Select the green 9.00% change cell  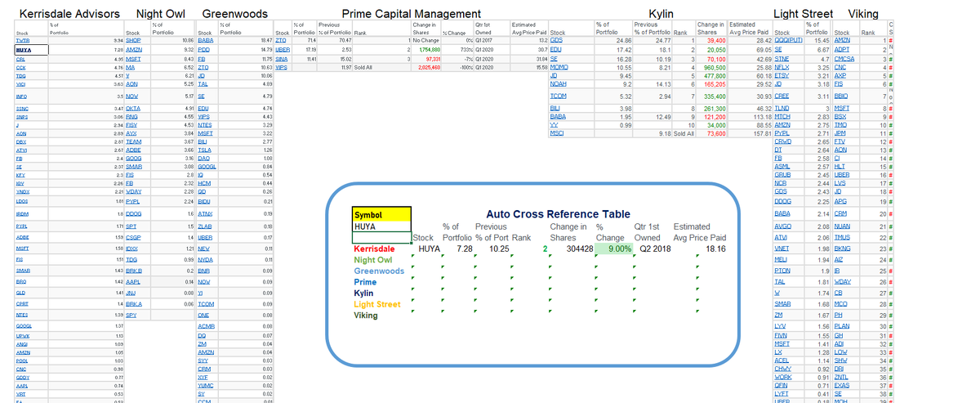point(615,248)
